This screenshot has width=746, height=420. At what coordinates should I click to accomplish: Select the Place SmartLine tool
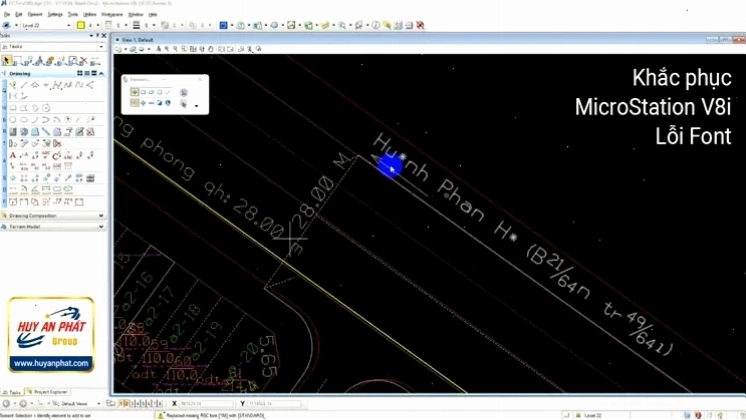[13, 85]
